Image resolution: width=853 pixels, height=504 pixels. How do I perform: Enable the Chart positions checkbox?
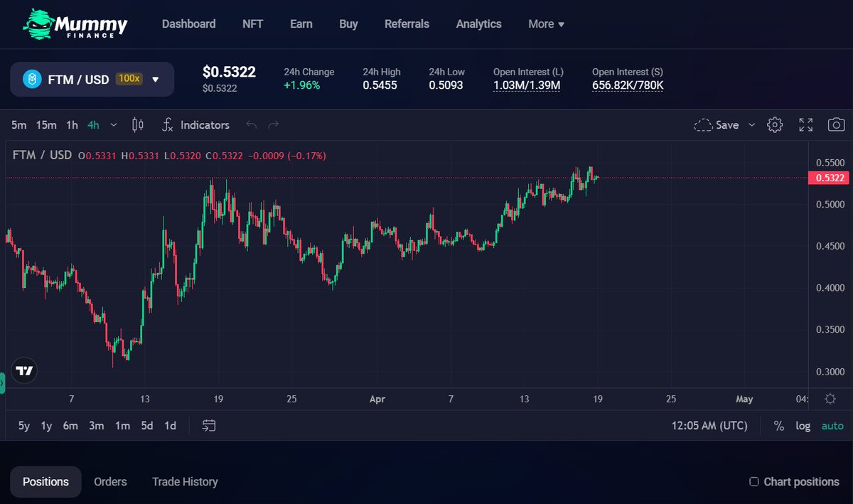pos(754,482)
